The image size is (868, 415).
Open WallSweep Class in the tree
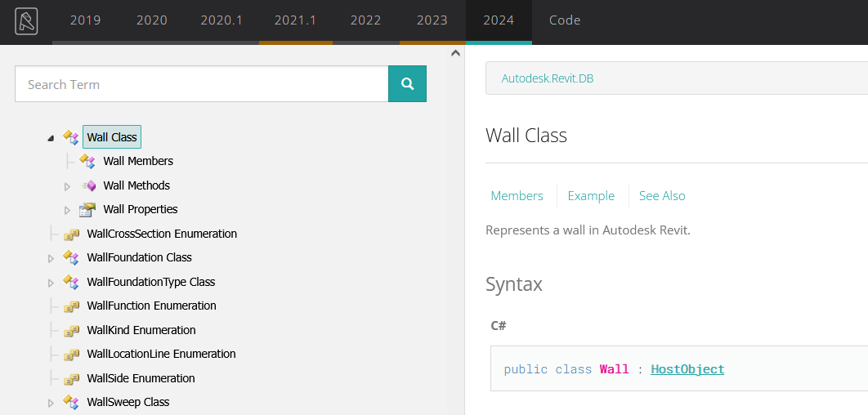[128, 402]
